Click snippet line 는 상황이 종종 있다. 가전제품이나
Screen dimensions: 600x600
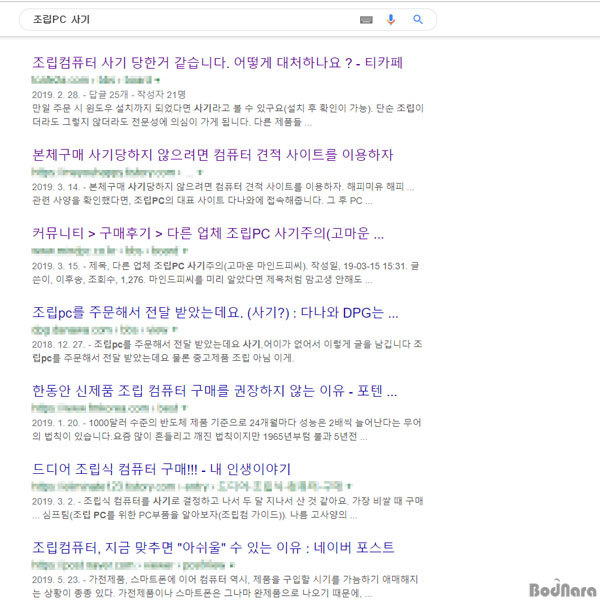pos(202,593)
